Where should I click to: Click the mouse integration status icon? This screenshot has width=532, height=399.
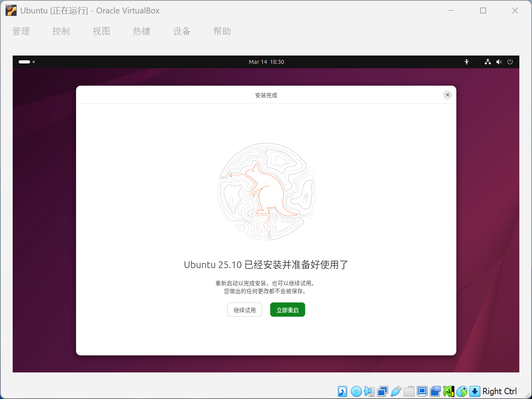click(x=461, y=391)
